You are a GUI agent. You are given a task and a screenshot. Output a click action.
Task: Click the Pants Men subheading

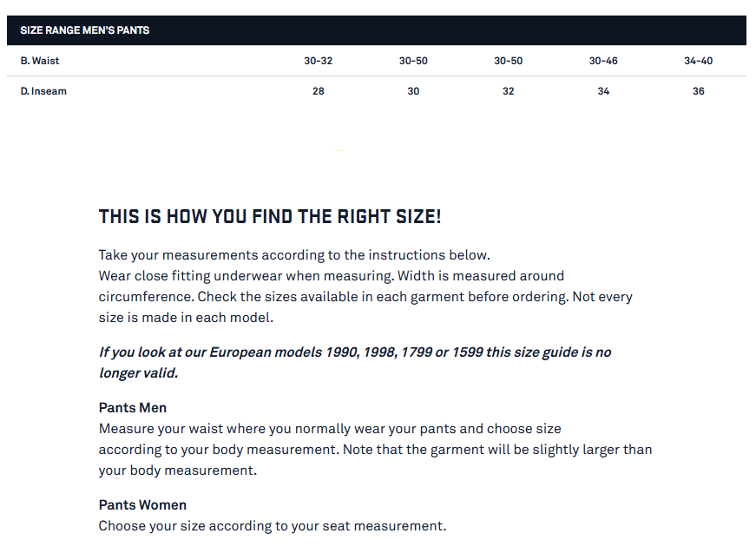133,408
